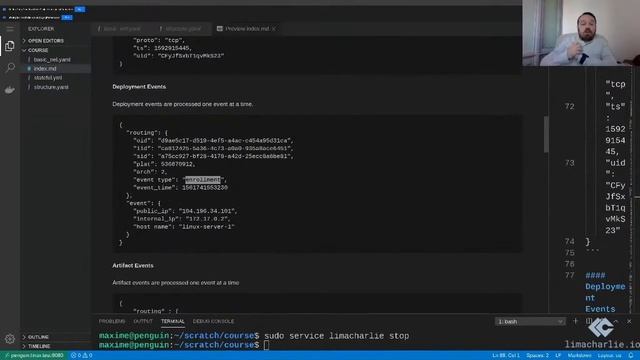
Task: Click the remote host indicator in status bar
Action: click(x=33, y=356)
